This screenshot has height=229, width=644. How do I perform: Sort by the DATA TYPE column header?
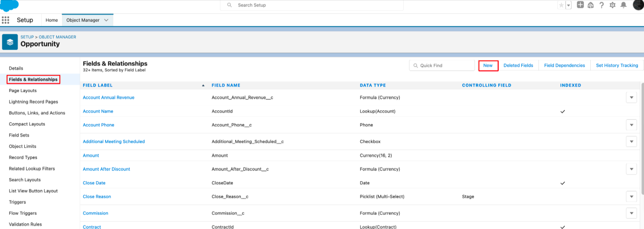(372, 85)
